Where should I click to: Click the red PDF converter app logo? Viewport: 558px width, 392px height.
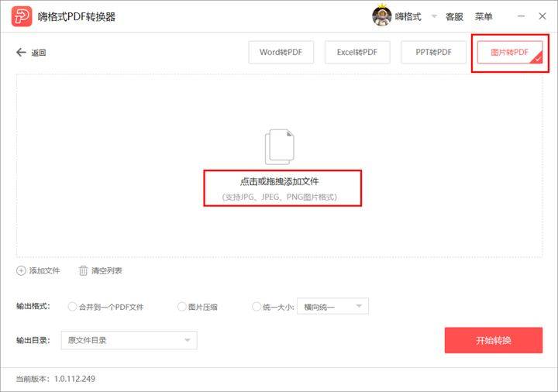click(22, 16)
